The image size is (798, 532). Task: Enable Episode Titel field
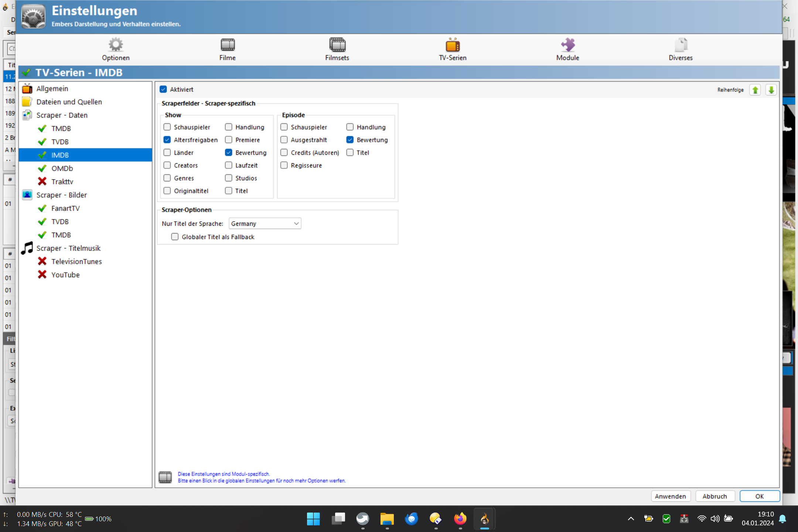[x=350, y=153]
